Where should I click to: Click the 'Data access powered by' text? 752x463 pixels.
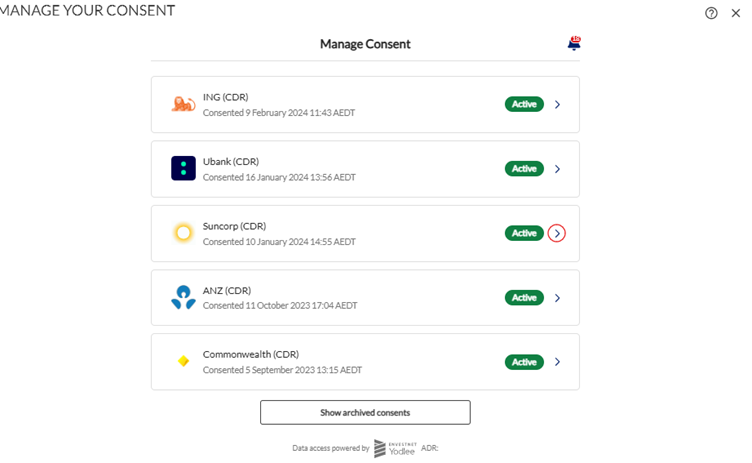331,448
